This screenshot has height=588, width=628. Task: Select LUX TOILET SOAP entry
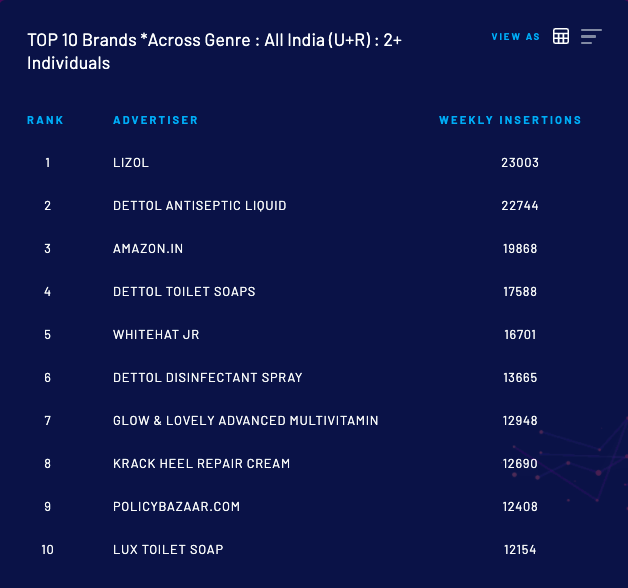[168, 550]
